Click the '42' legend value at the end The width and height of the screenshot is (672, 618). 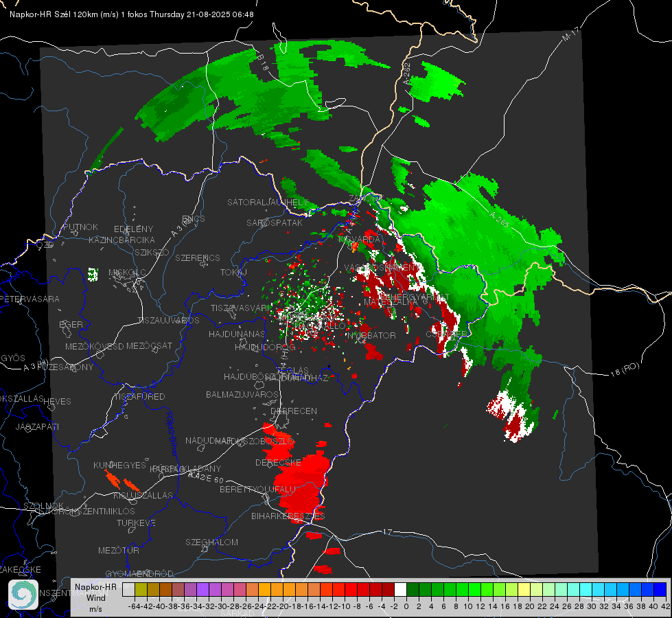(665, 606)
